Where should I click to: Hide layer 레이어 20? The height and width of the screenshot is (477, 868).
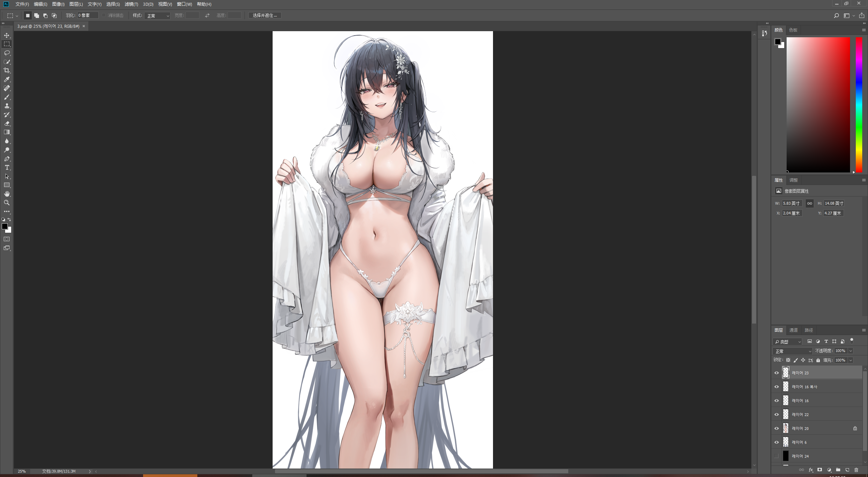776,428
